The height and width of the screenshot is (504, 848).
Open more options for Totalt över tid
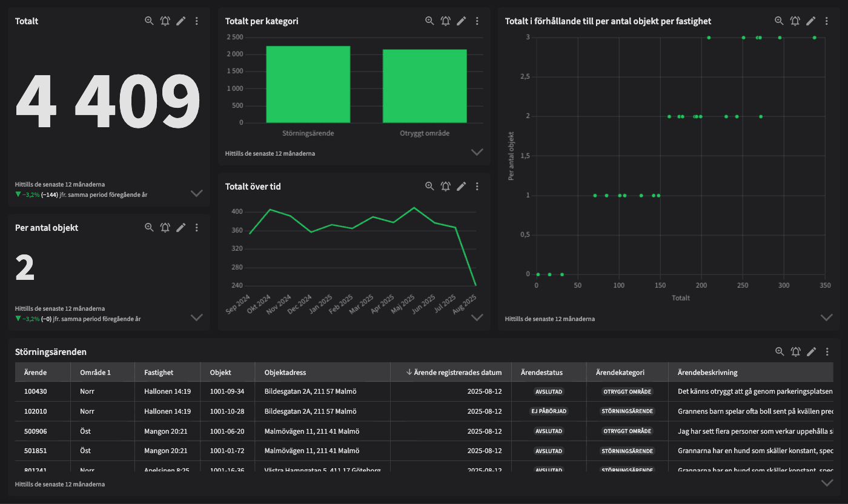coord(477,187)
